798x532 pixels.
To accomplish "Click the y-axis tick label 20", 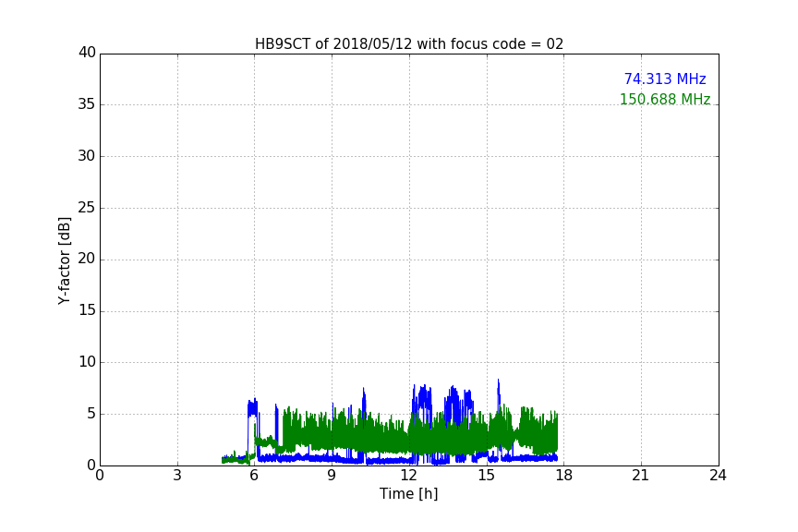I will click(x=87, y=259).
